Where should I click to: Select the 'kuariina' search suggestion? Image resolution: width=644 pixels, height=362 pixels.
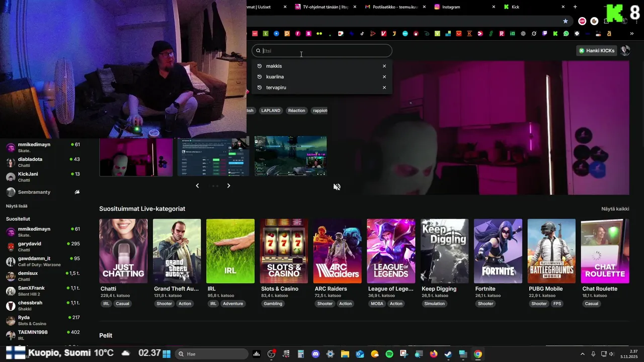click(321, 77)
